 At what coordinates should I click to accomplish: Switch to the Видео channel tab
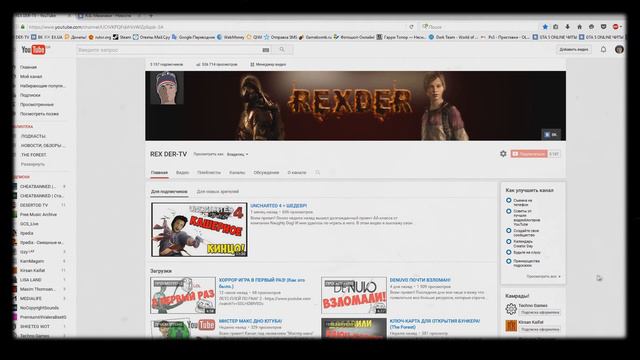tap(182, 173)
